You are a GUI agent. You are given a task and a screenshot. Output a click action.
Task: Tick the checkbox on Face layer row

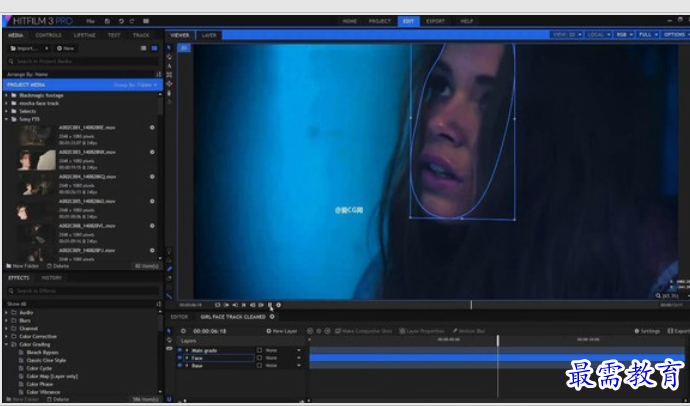pos(259,358)
